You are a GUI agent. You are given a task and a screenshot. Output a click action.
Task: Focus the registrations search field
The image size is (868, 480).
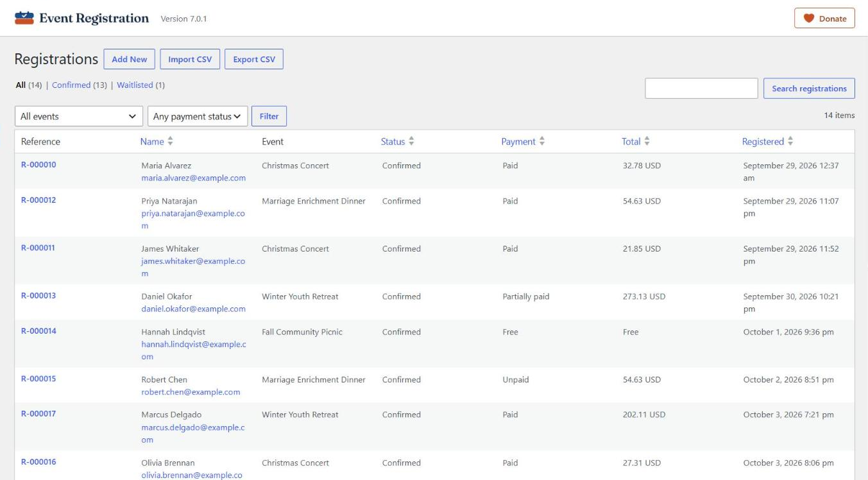701,89
